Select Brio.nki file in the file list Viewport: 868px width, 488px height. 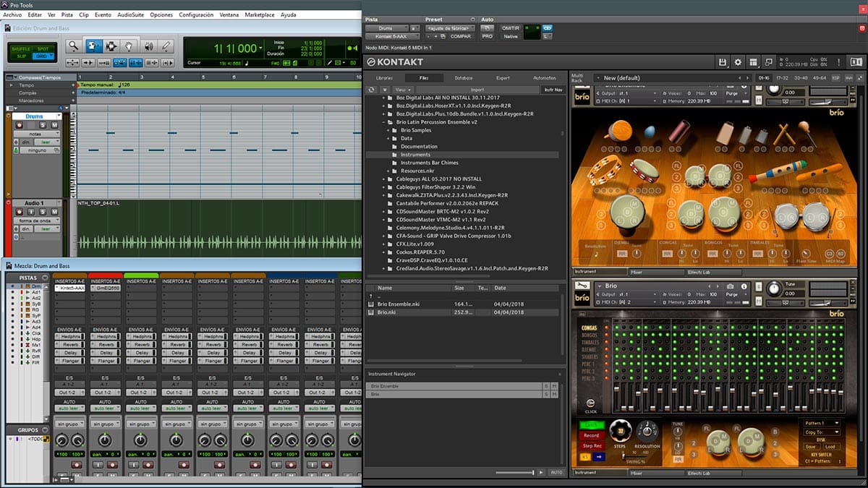coord(462,312)
